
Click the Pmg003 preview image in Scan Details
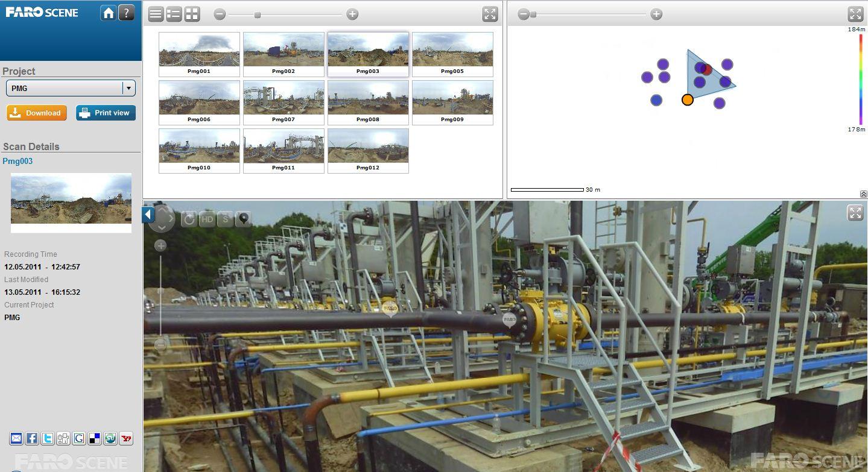click(71, 203)
